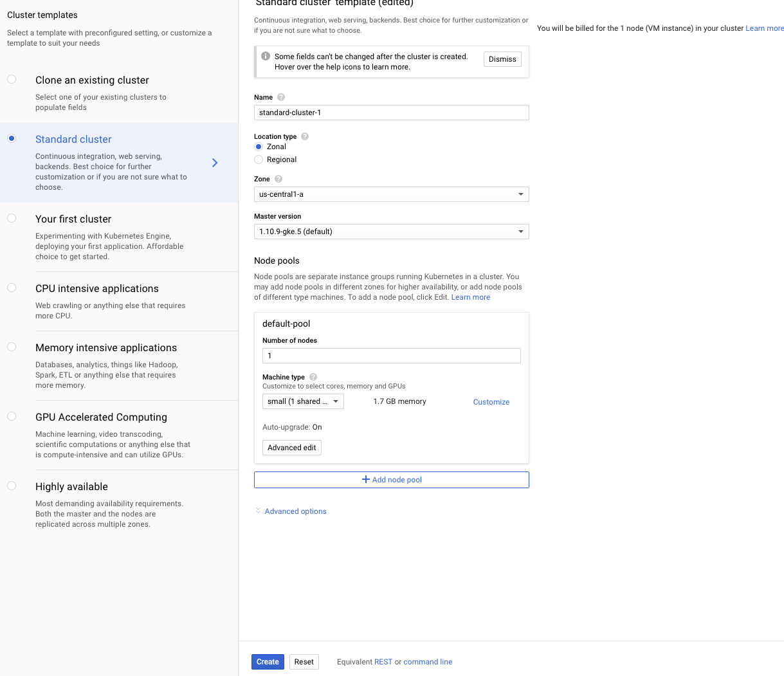Image resolution: width=784 pixels, height=676 pixels.
Task: Click the chevron arrow on Standard cluster
Action: click(x=215, y=163)
